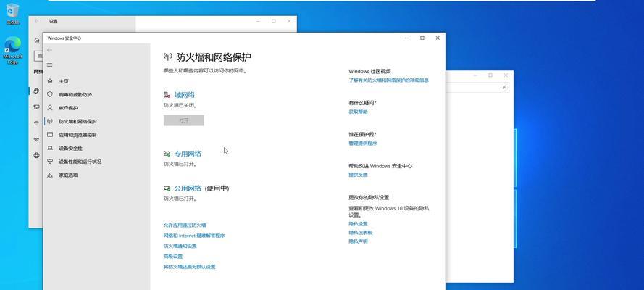Click the heart icon for 设备性能和运行状况
644x290 pixels.
coord(50,162)
